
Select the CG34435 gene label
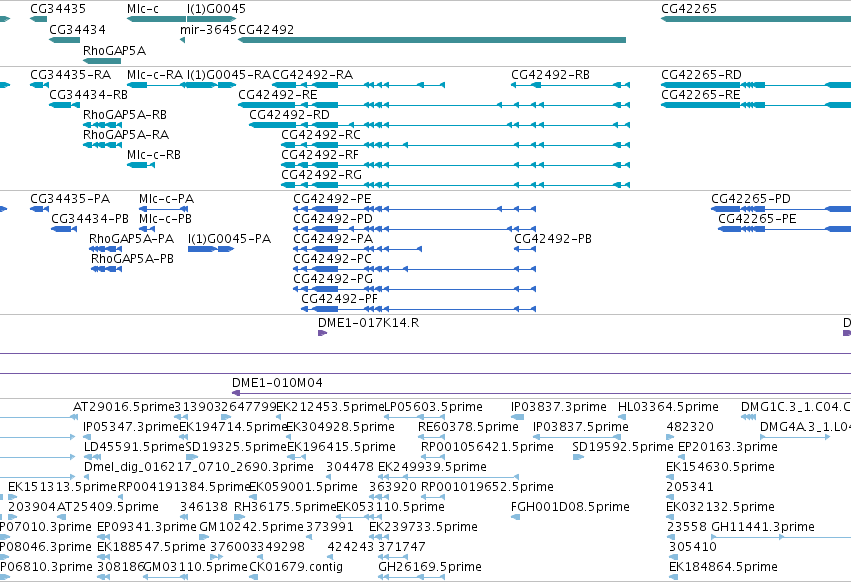[x=58, y=9]
